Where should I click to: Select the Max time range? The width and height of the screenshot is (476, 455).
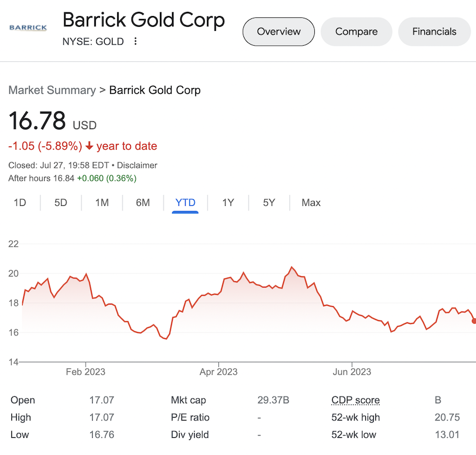point(311,202)
